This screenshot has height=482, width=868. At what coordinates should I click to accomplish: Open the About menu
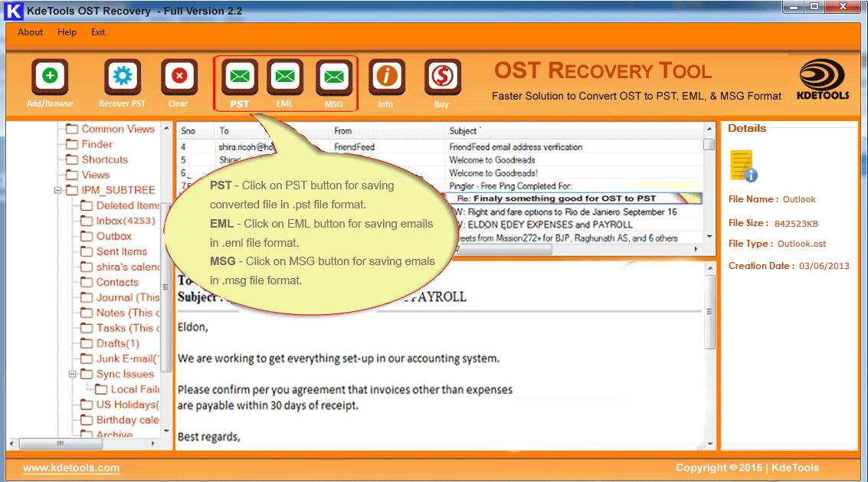click(x=31, y=32)
